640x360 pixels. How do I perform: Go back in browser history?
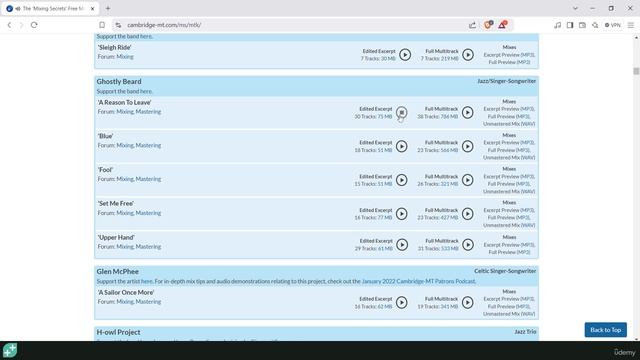tap(9, 25)
